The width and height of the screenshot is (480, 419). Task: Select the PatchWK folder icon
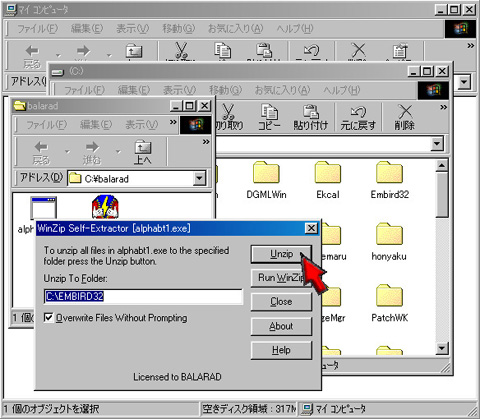tap(389, 296)
